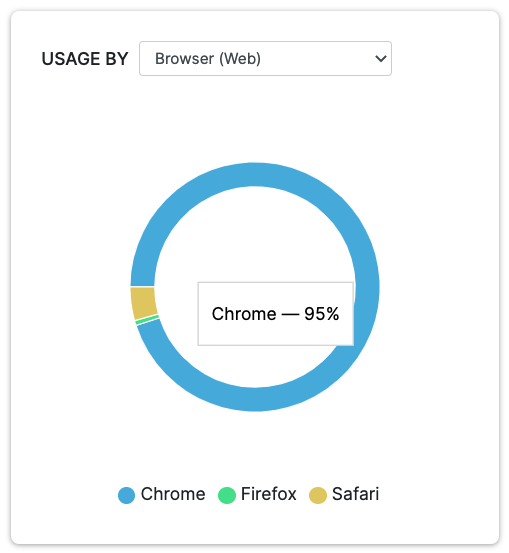This screenshot has width=509, height=553.
Task: Toggle the Safari legend label
Action: (355, 494)
